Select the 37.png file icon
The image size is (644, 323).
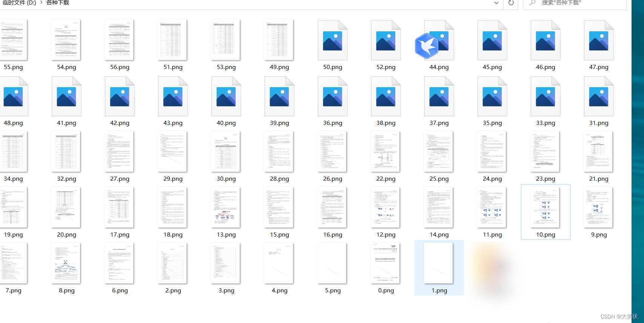click(439, 96)
